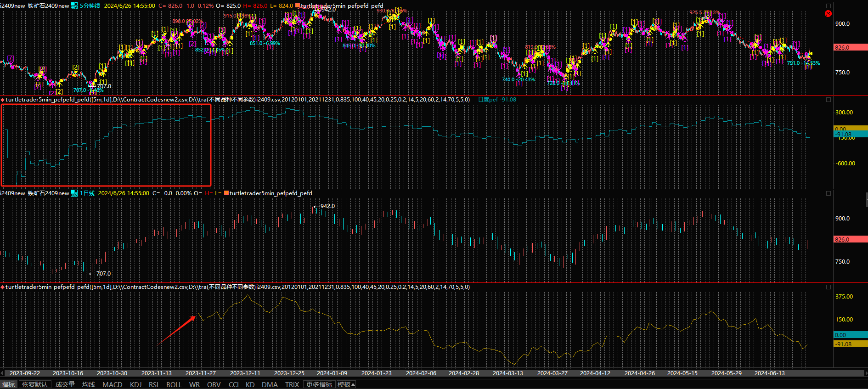Click the 925.5 peak annotation on top chart

tap(704, 13)
